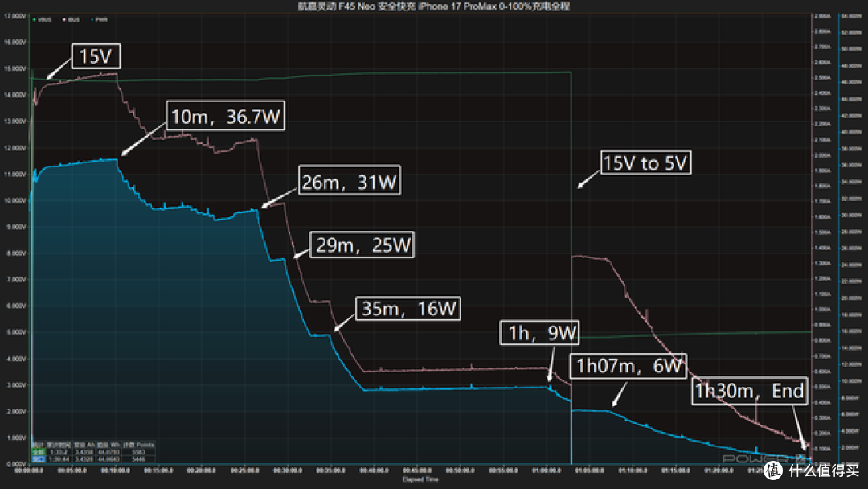The height and width of the screenshot is (489, 868).
Task: Click the 0.000V voltage axis label
Action: pos(16,464)
